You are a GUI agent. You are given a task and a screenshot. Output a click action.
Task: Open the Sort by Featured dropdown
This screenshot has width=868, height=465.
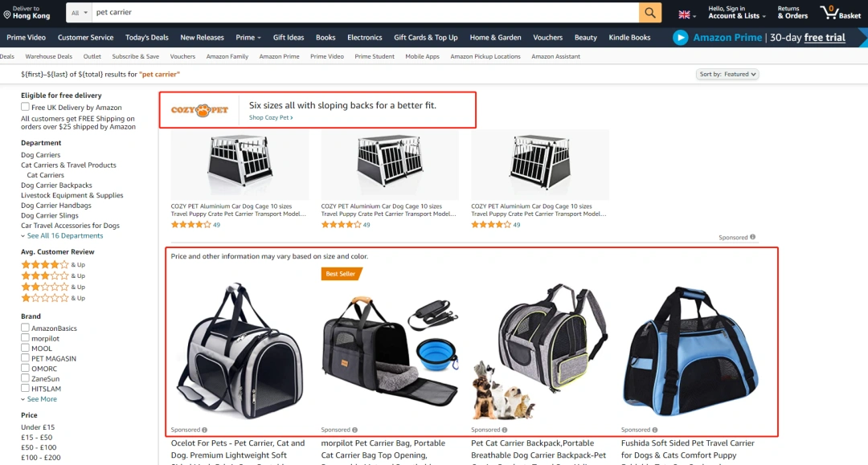pos(727,74)
